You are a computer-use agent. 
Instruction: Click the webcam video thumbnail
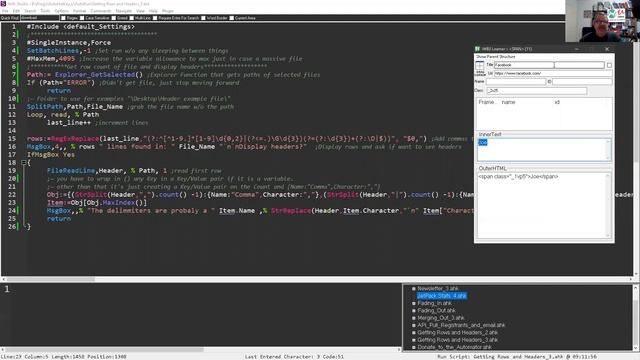pyautogui.click(x=602, y=21)
